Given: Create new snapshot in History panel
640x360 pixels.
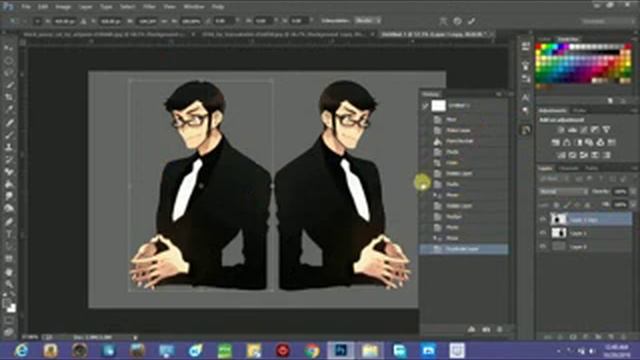Looking at the screenshot, I should 486,329.
